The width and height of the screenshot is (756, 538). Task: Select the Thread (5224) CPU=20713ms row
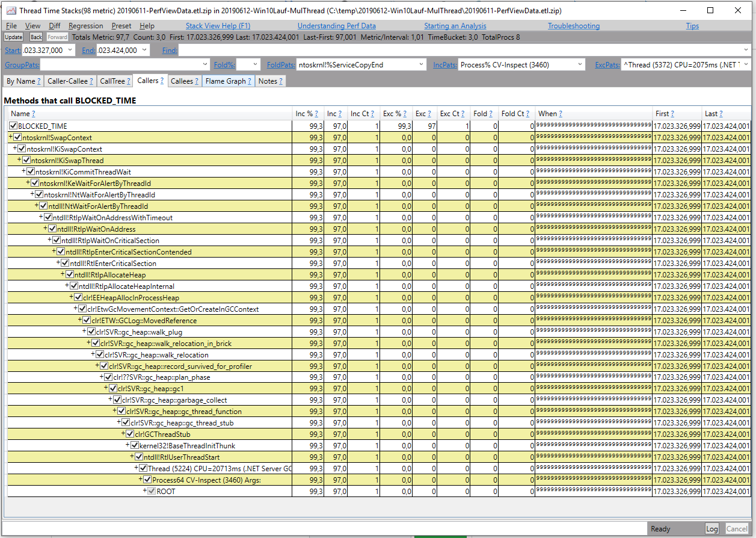[x=378, y=469]
